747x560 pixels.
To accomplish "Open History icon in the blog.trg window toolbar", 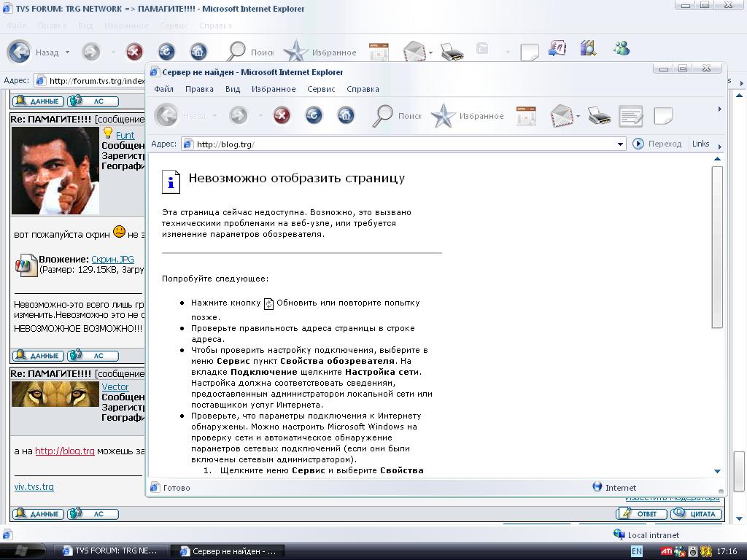I will (526, 116).
